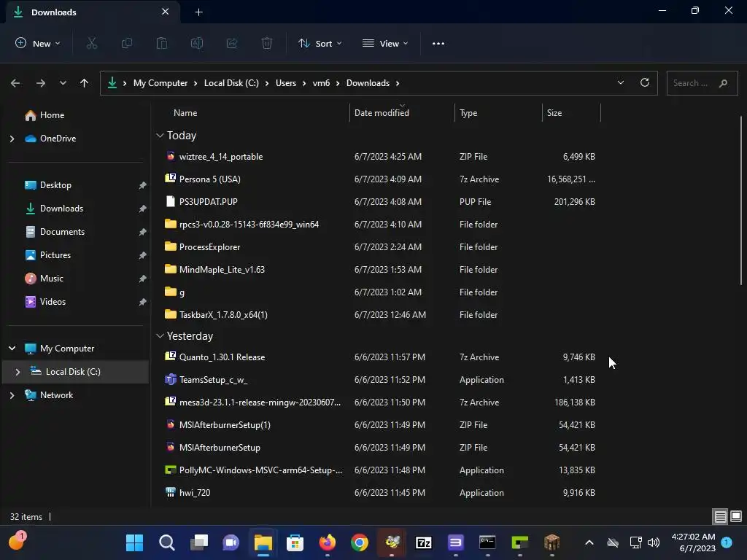
Task: Click vm6 in the breadcrumb path
Action: (x=321, y=83)
